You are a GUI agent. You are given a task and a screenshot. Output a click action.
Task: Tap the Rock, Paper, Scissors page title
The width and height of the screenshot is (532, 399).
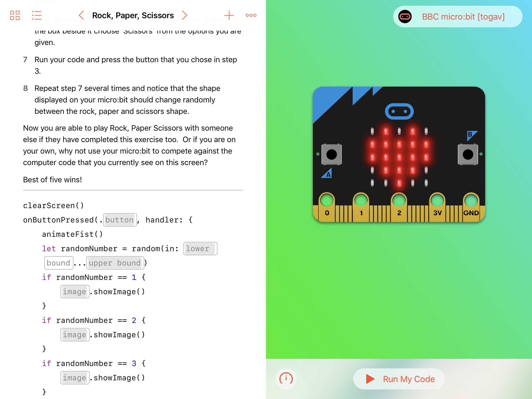[133, 15]
